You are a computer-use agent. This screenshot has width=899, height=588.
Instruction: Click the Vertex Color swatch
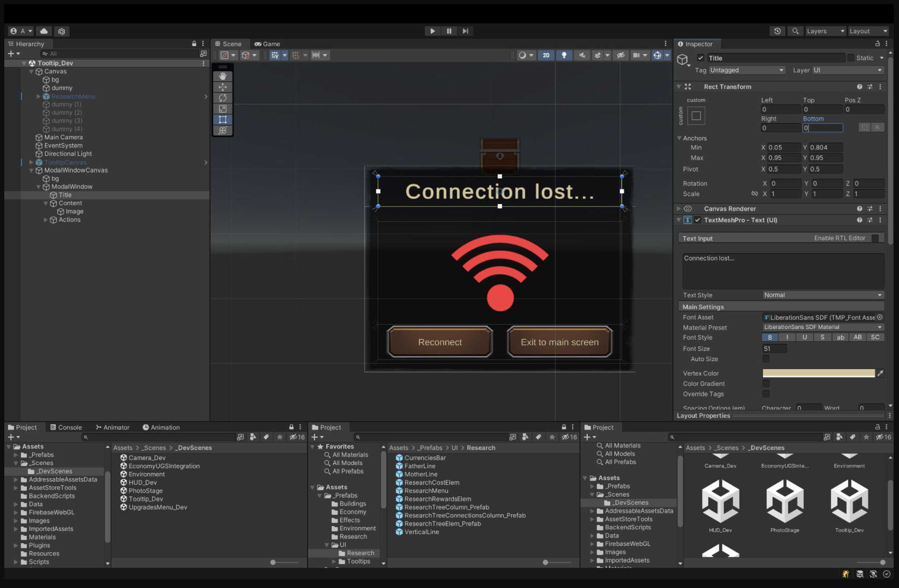[x=818, y=373]
